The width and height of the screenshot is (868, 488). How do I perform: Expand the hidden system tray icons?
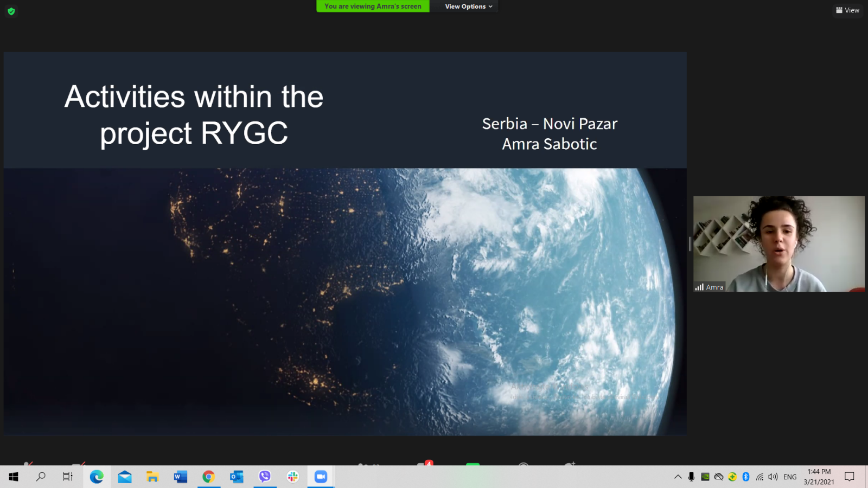point(678,477)
